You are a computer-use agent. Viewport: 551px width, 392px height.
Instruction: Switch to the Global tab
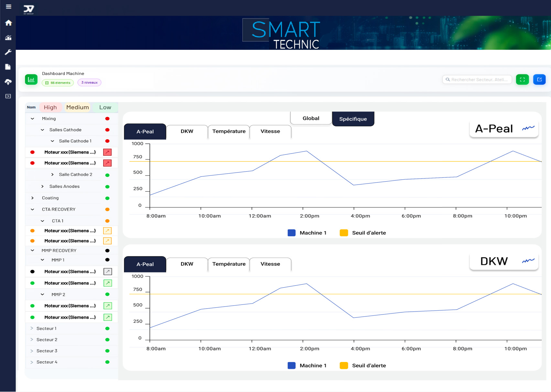(311, 118)
